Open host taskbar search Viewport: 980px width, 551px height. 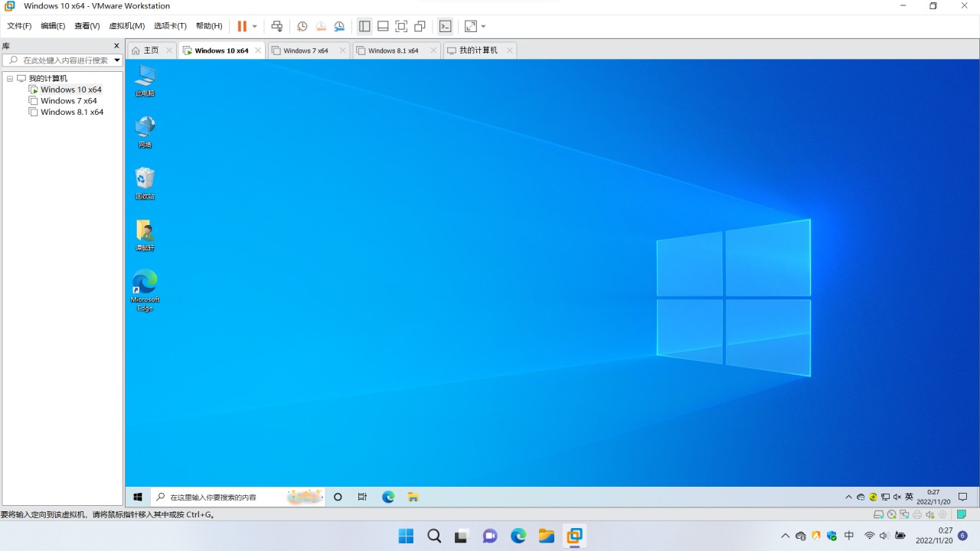[x=434, y=536]
